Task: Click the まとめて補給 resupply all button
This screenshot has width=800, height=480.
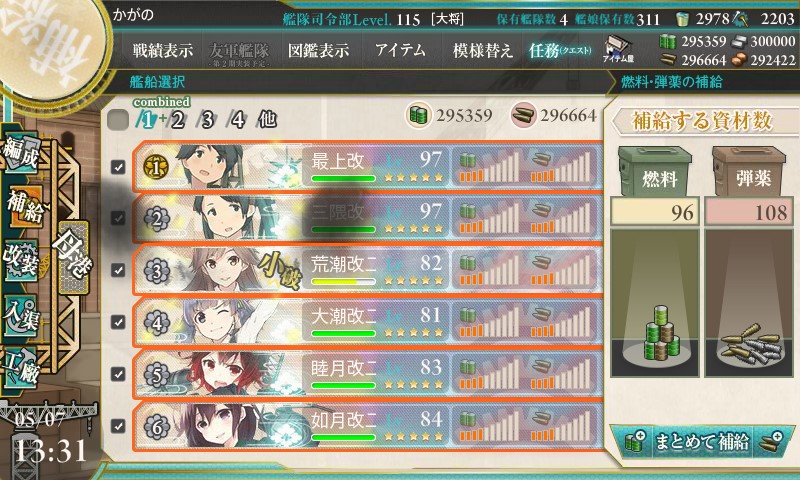Action: point(701,441)
